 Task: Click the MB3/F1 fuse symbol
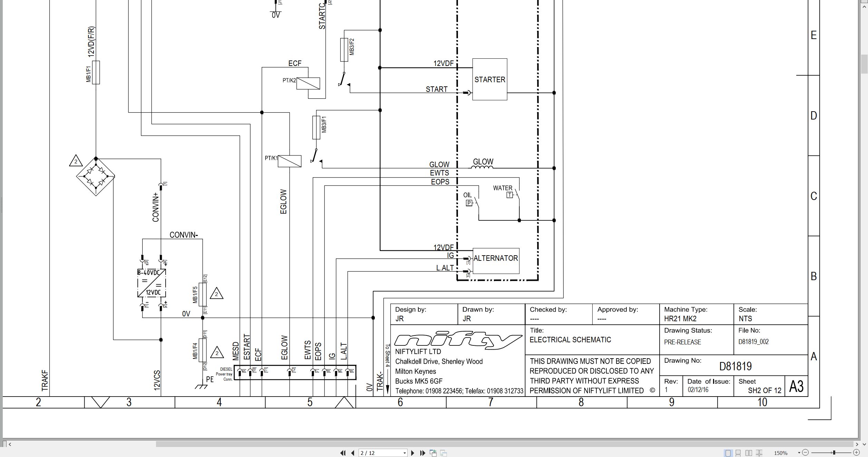click(x=316, y=127)
